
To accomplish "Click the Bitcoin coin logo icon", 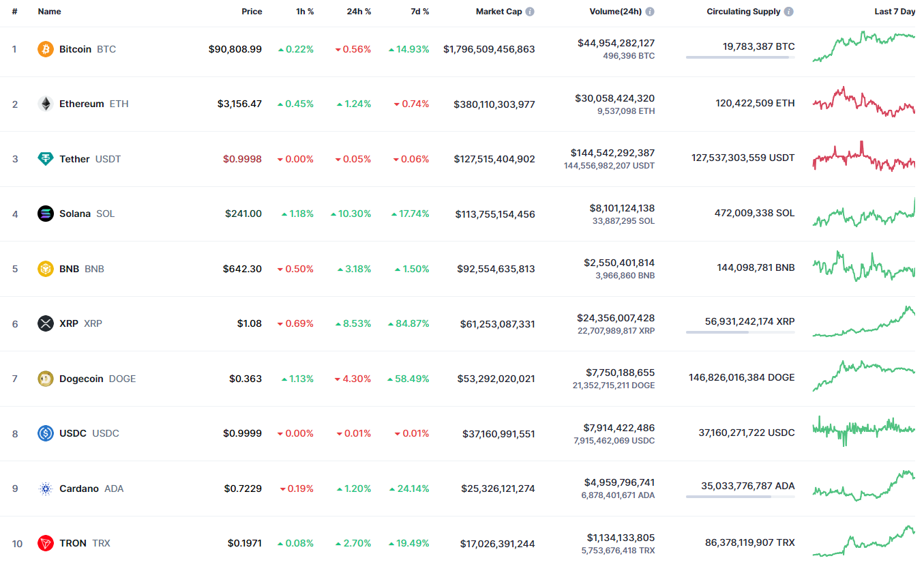I will (46, 49).
